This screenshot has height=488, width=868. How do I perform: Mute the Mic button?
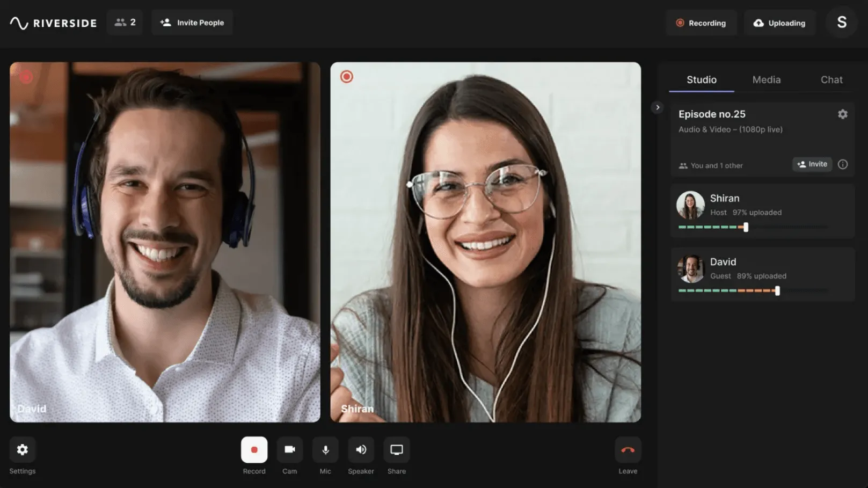pyautogui.click(x=325, y=450)
